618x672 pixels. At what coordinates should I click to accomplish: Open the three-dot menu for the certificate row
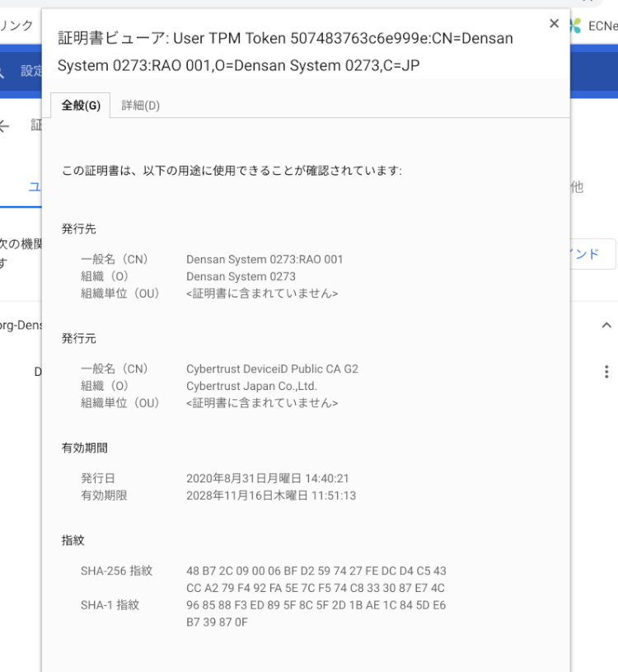click(x=606, y=372)
